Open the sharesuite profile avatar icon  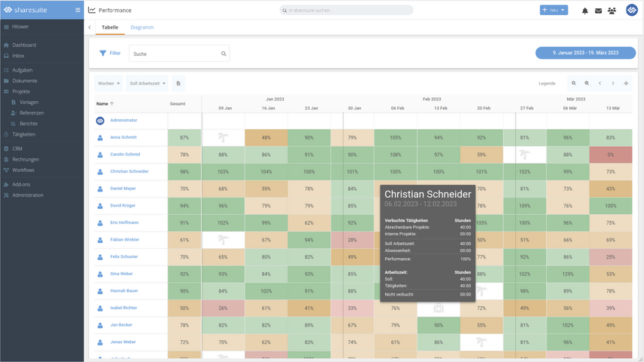pyautogui.click(x=632, y=11)
